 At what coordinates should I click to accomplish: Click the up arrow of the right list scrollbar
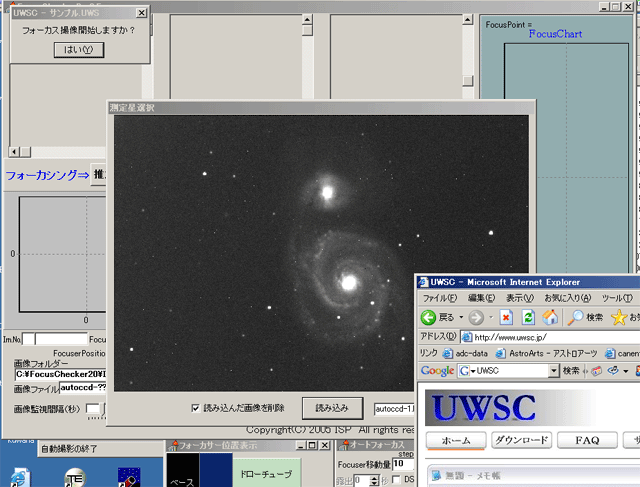click(x=468, y=19)
